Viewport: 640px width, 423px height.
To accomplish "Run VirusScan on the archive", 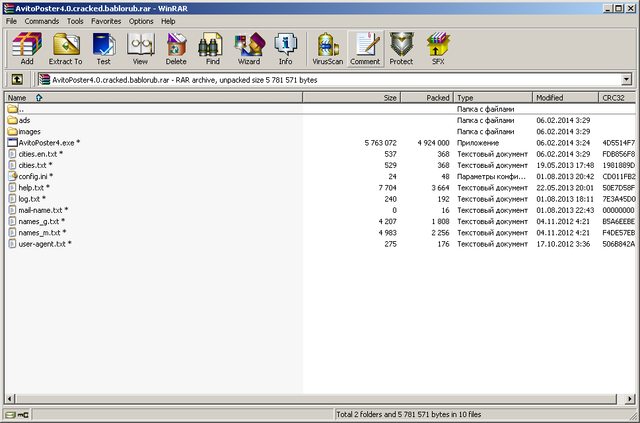I will click(x=327, y=49).
